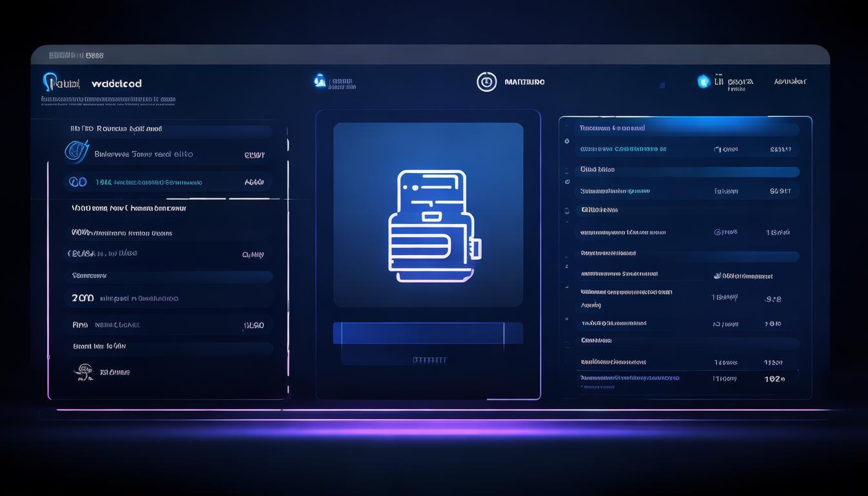Click the glowing blue hexagon icon in top-right header

point(703,81)
